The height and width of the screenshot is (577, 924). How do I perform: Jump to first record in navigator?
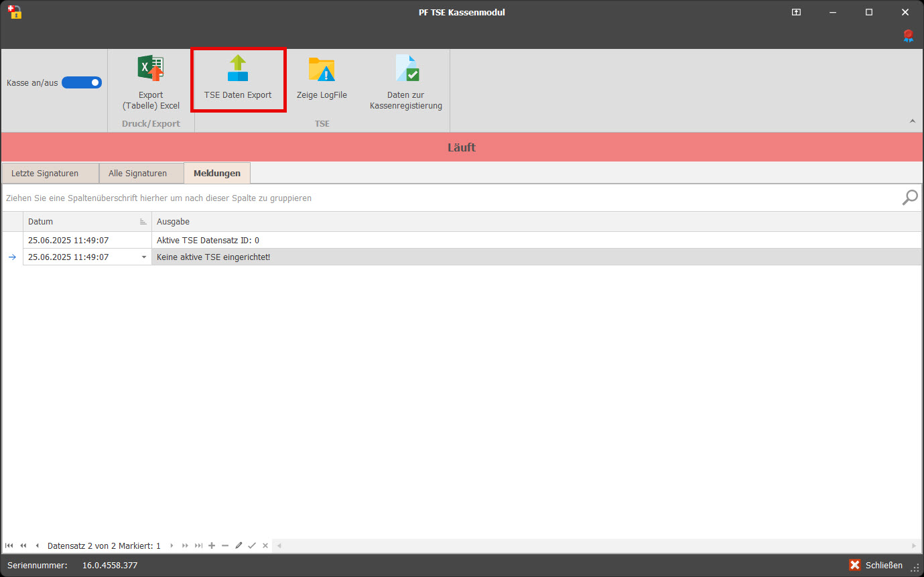9,546
